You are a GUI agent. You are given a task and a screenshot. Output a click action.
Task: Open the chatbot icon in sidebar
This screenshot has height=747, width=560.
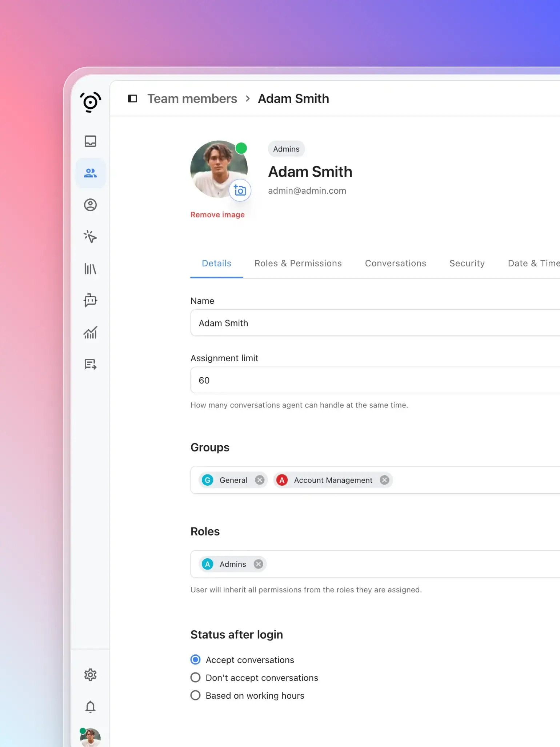pos(90,301)
